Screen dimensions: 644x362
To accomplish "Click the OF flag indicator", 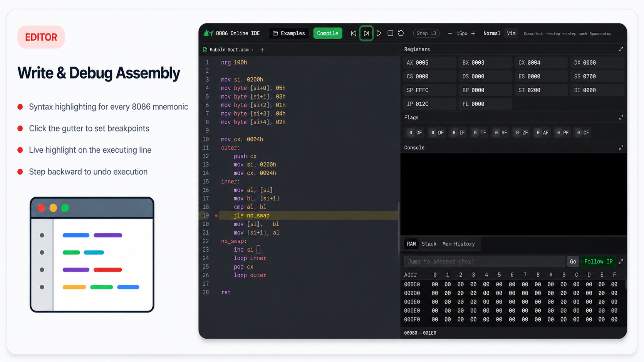I will pos(415,133).
